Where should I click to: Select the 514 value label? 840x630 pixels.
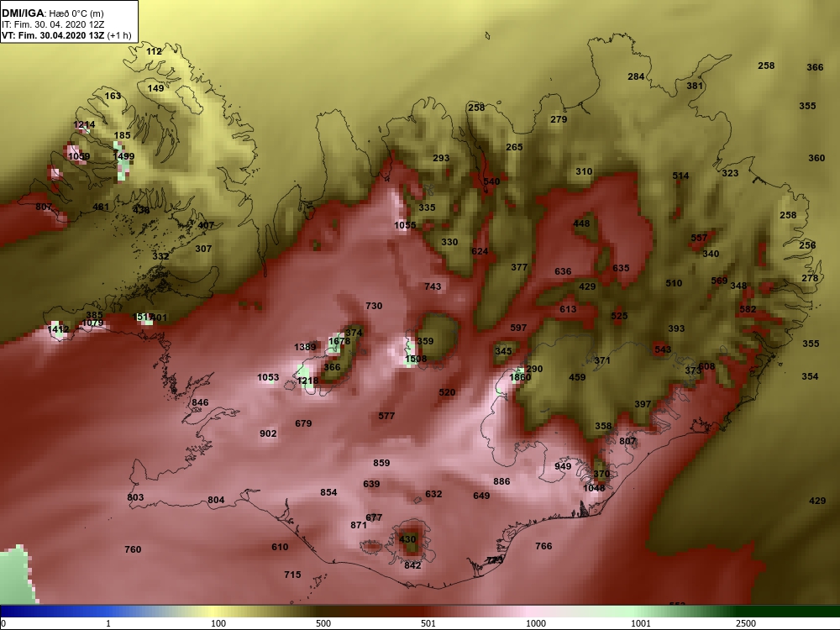pos(680,176)
